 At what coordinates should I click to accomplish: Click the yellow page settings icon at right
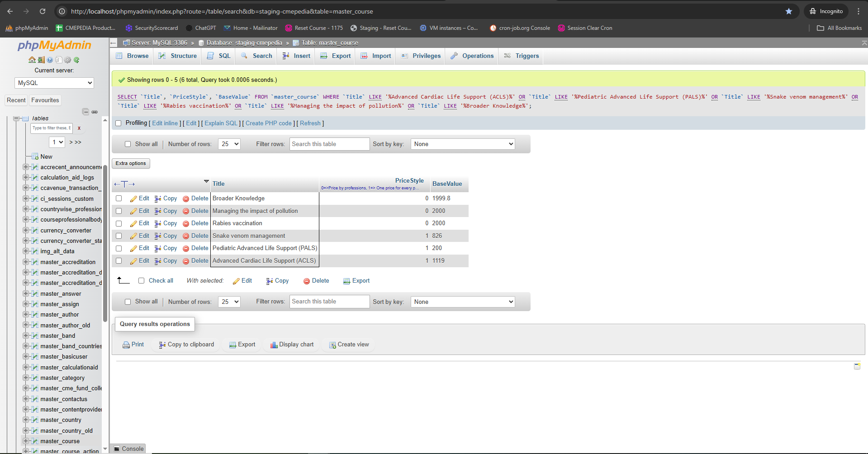857,366
